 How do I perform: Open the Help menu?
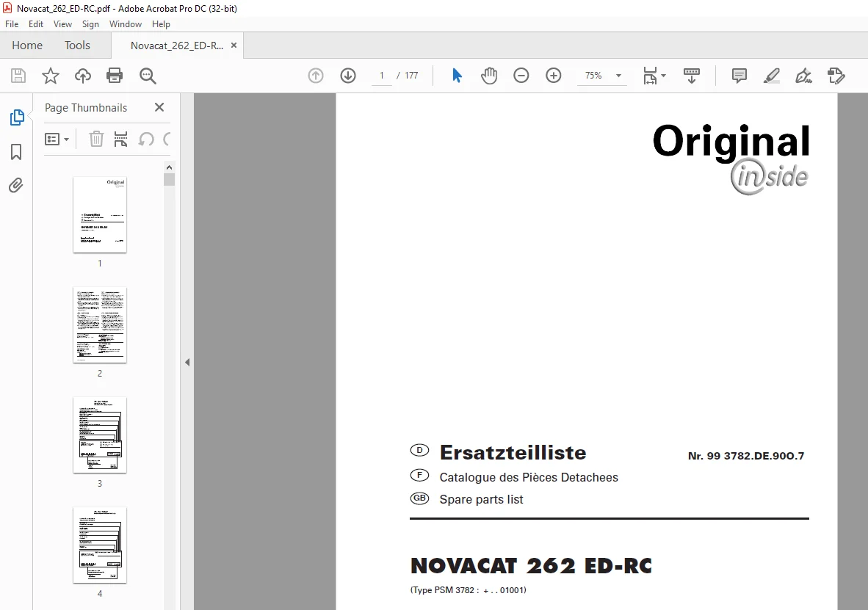click(x=161, y=23)
